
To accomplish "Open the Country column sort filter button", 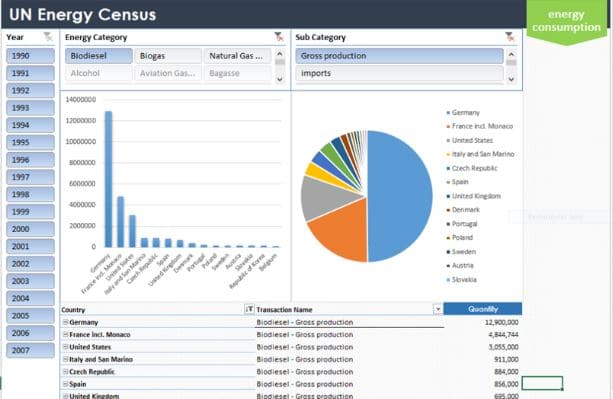I will pos(249,309).
